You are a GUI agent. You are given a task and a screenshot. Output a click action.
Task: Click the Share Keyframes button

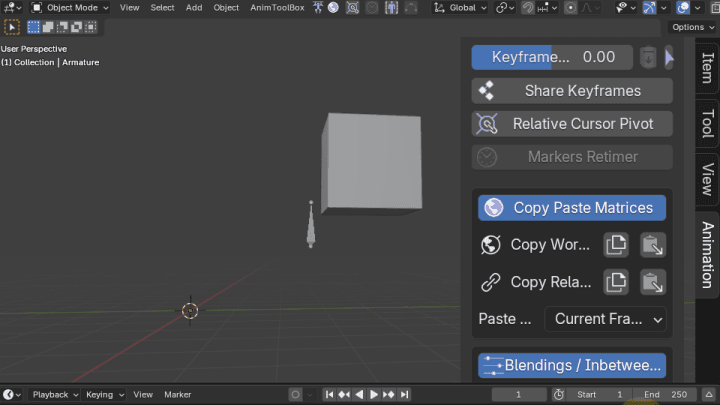(572, 91)
